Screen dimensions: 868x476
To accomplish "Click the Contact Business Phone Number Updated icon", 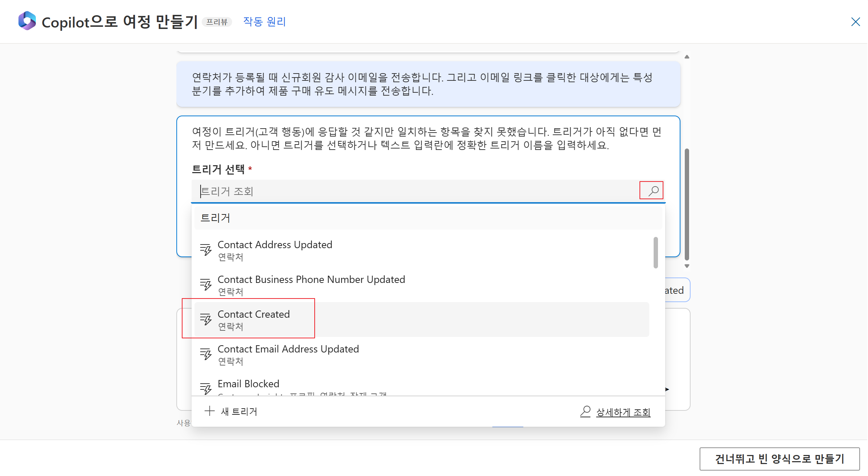I will (206, 285).
